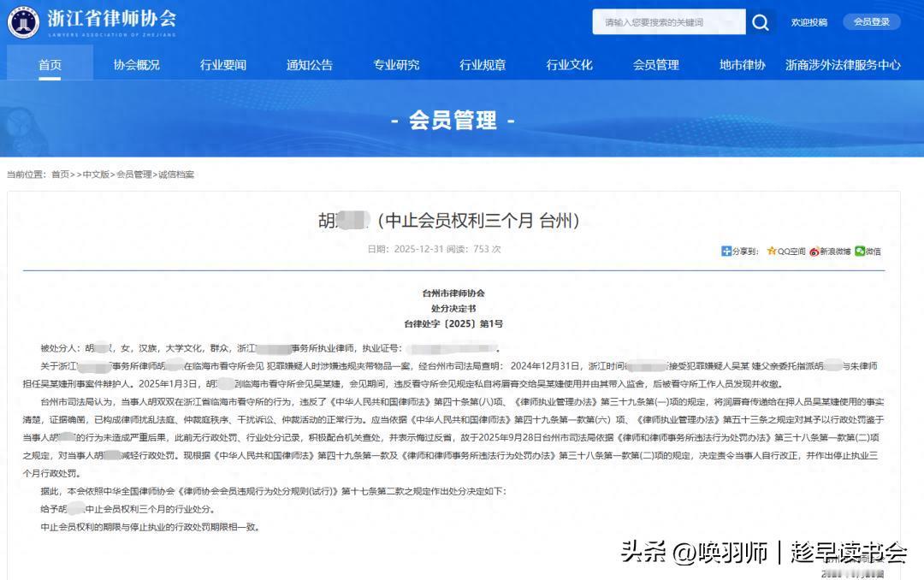The image size is (924, 580).
Task: Open the 会员管理 navigation item
Action: pyautogui.click(x=655, y=63)
